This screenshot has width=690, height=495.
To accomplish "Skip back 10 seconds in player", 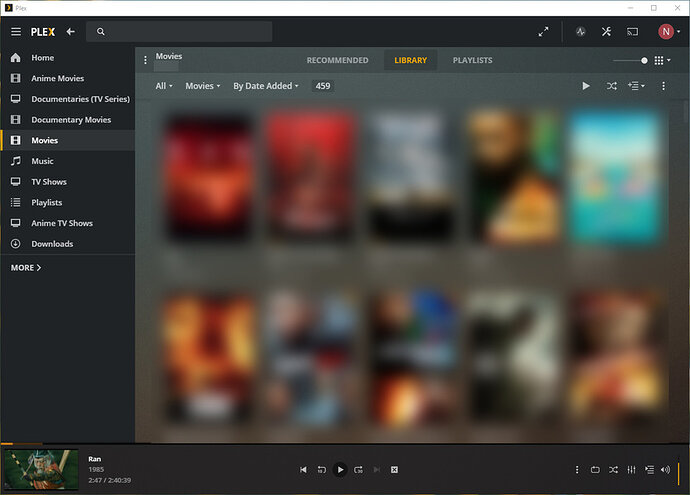I will (x=322, y=469).
